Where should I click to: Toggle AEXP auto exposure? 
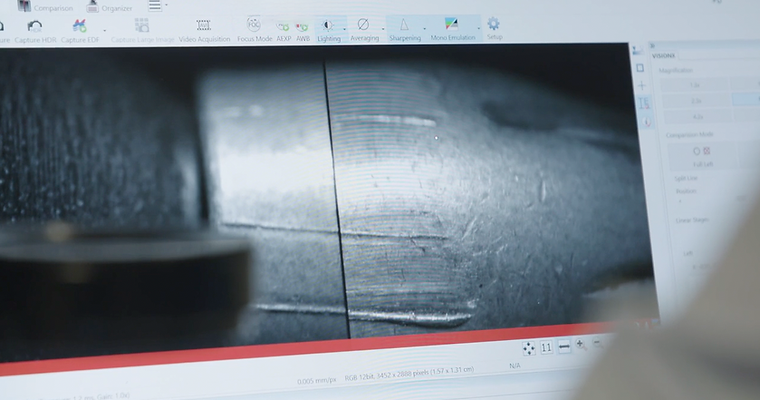click(284, 32)
